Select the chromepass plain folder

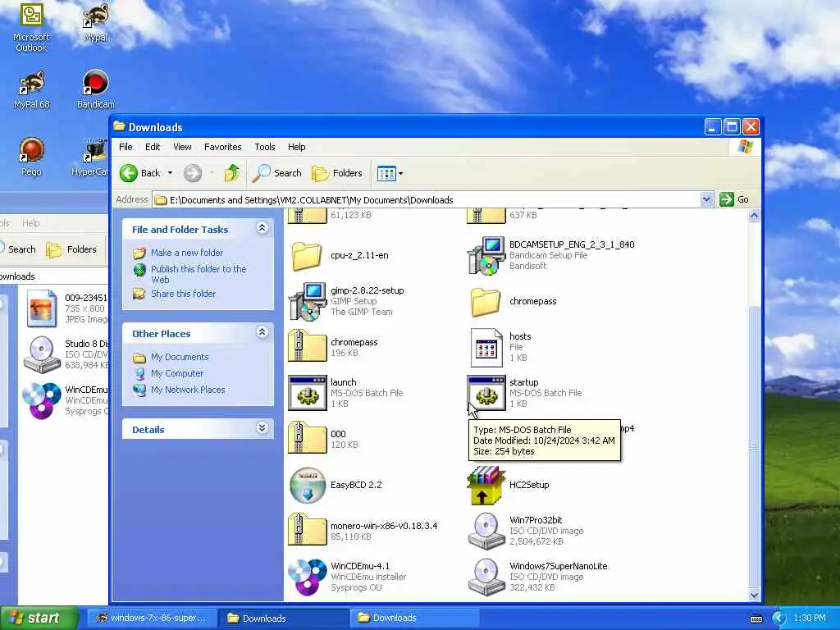coord(514,302)
